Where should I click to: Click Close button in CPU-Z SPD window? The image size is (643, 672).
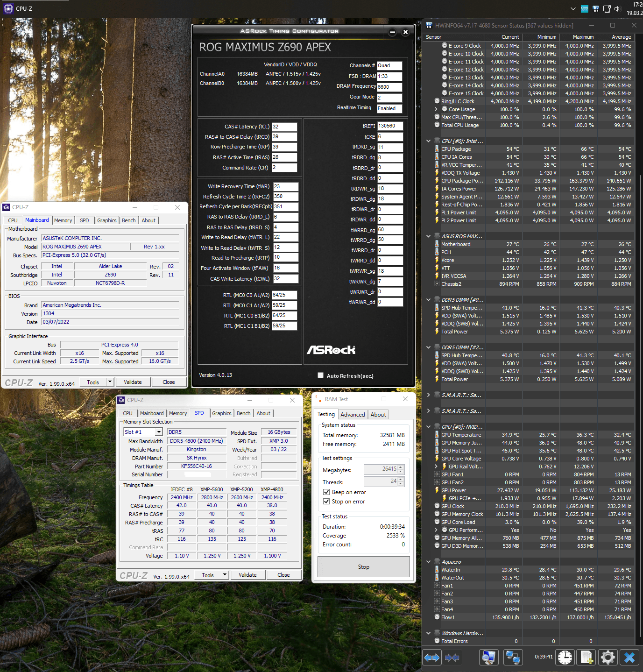coord(283,575)
